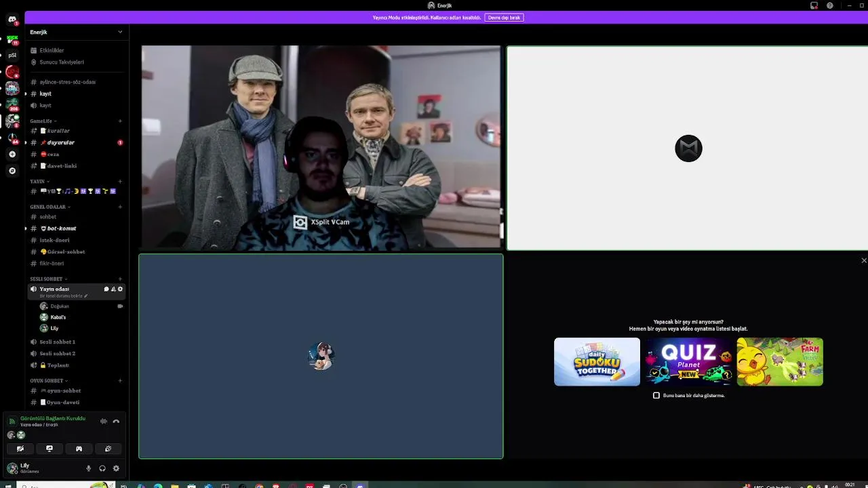
Task: Collapse the YAYIN category
Action: point(38,182)
